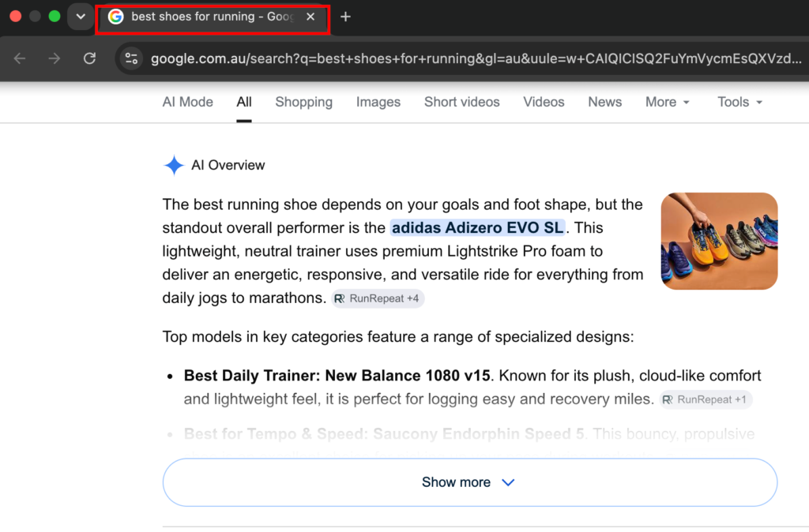This screenshot has height=532, width=809.
Task: Expand the Tools dropdown menu
Action: 739,102
